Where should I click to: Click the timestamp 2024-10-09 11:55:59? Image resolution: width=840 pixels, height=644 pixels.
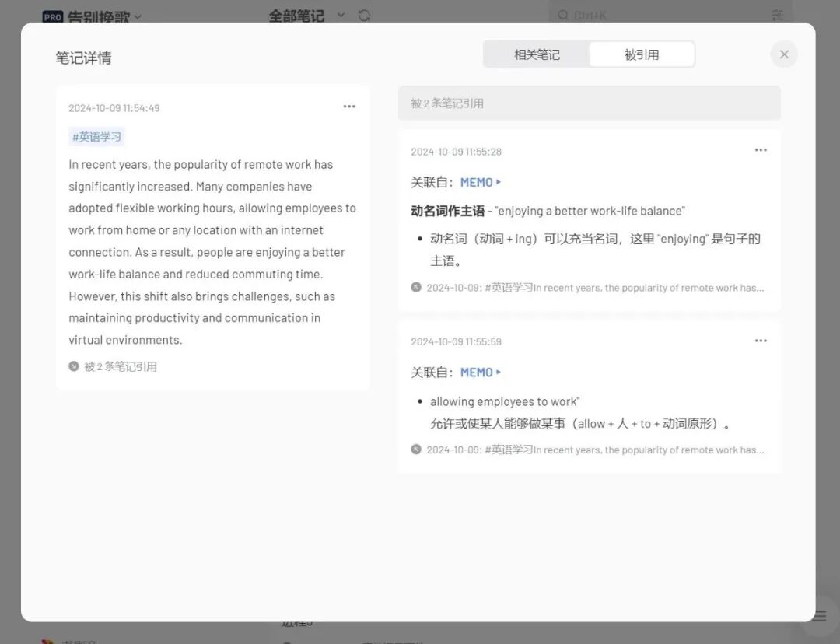click(x=456, y=341)
